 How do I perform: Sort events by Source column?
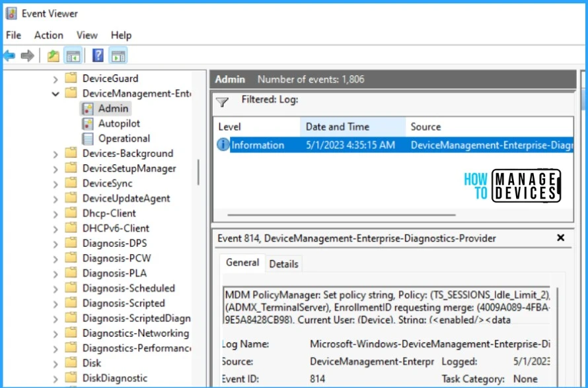pos(490,127)
